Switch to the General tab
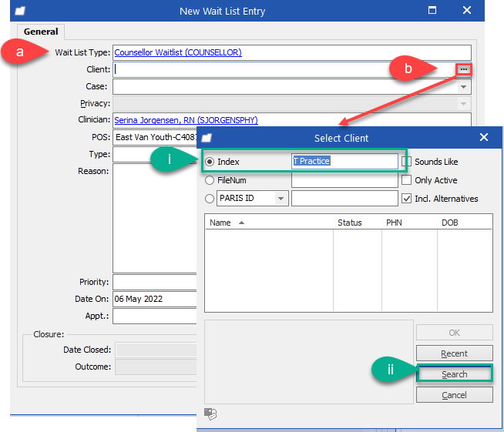Screen dimensions: 504x432 pos(41,32)
